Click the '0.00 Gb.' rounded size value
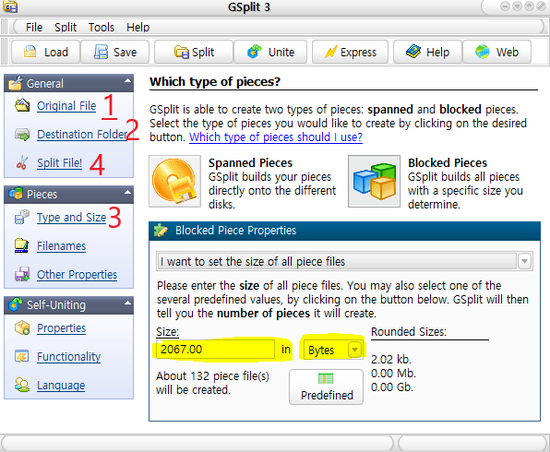This screenshot has height=452, width=550. pos(392,387)
